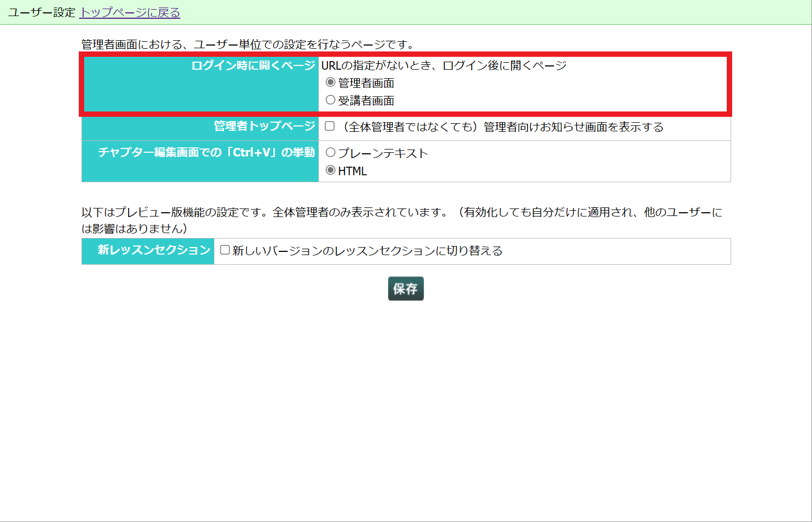812x522 pixels.
Task: Click the ログイン時に開くページ label
Action: click(254, 65)
